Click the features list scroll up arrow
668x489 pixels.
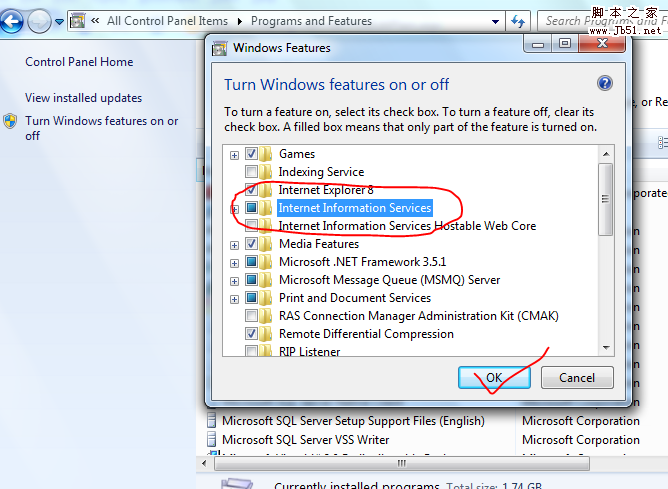click(606, 154)
